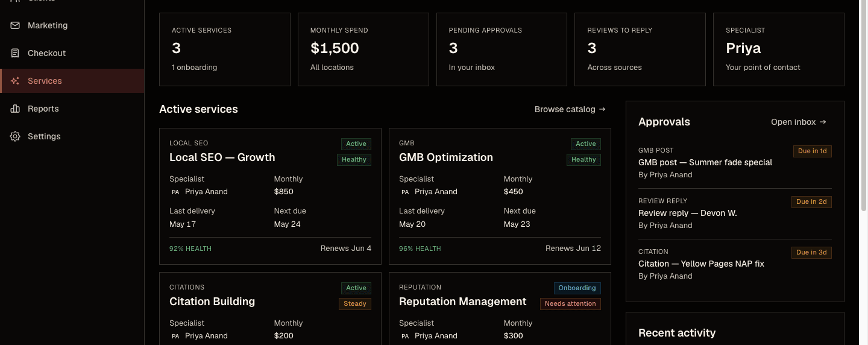Screen dimensions: 868x345
Task: Click the Monthly Spend $1,500 card
Action: click(363, 49)
